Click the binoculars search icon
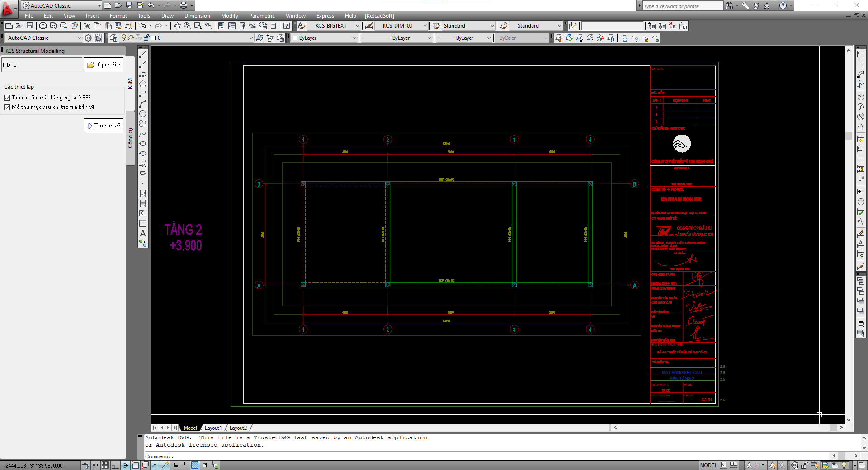The width and height of the screenshot is (868, 470). pos(729,5)
